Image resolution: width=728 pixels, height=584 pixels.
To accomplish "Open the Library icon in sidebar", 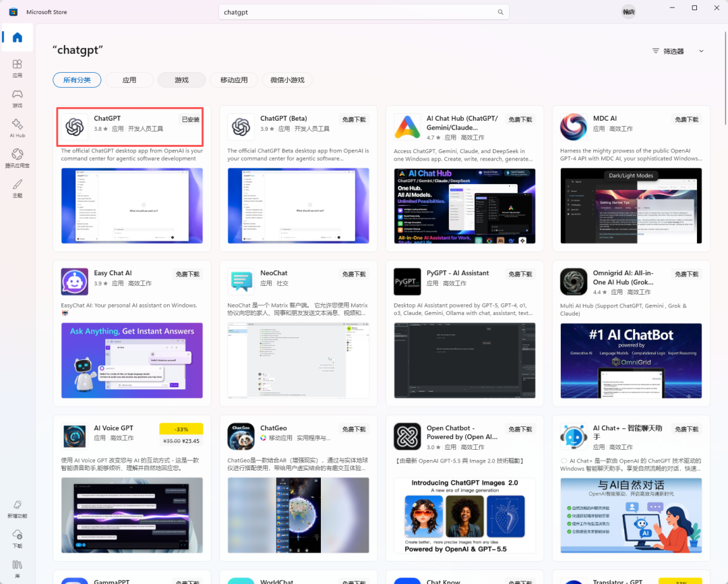I will point(17,568).
